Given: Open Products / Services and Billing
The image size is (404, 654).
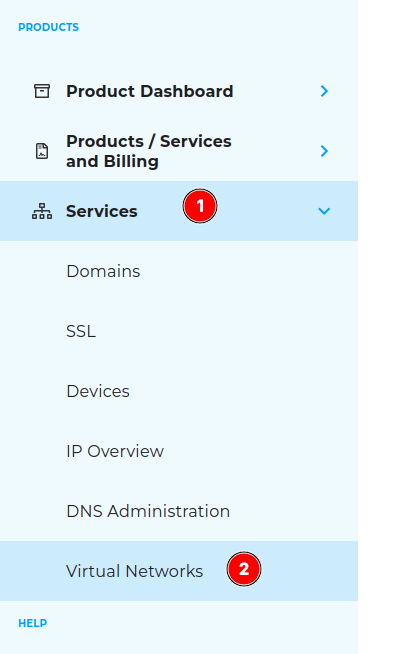Looking at the screenshot, I should [179, 151].
